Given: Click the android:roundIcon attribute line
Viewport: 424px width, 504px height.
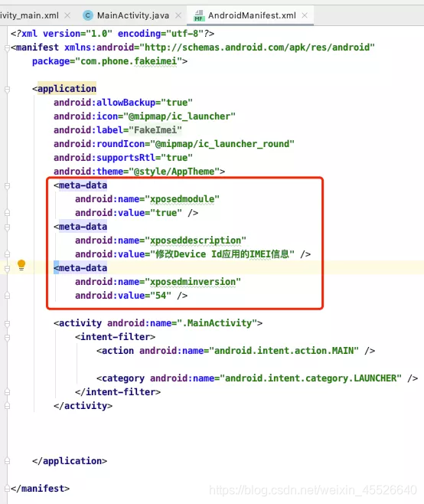Looking at the screenshot, I should [174, 144].
